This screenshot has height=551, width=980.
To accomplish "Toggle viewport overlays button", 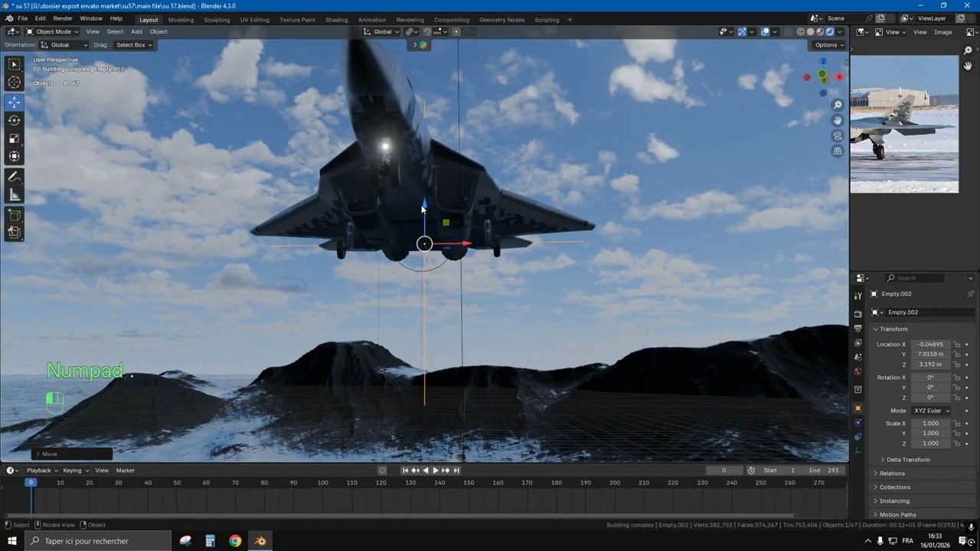I will tap(765, 31).
